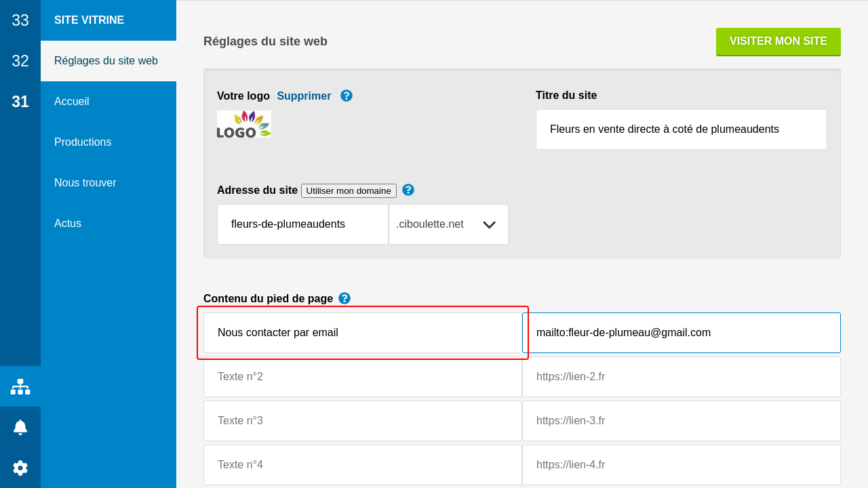Expand the .ciboulette.net domain dropdown
Screen dimensions: 868x488
[x=448, y=224]
